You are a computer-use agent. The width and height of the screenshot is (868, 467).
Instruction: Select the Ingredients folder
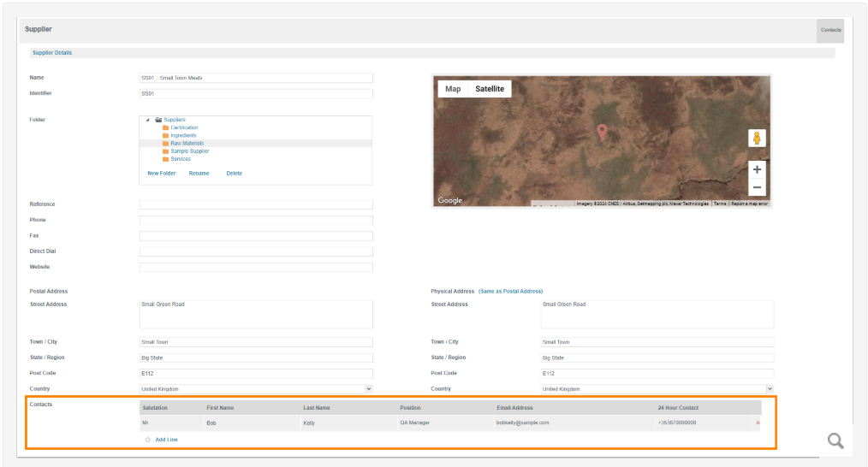tap(182, 135)
